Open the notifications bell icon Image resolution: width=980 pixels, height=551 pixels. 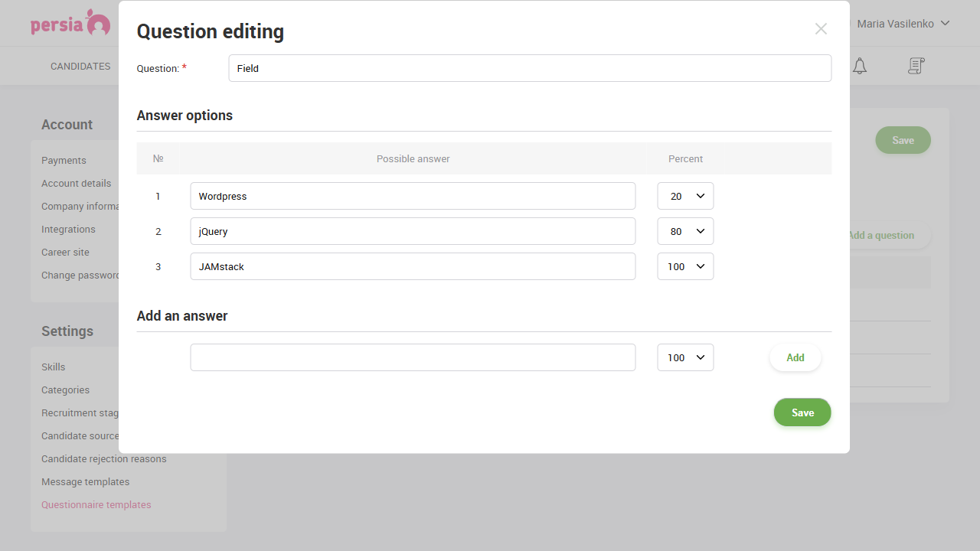tap(859, 66)
